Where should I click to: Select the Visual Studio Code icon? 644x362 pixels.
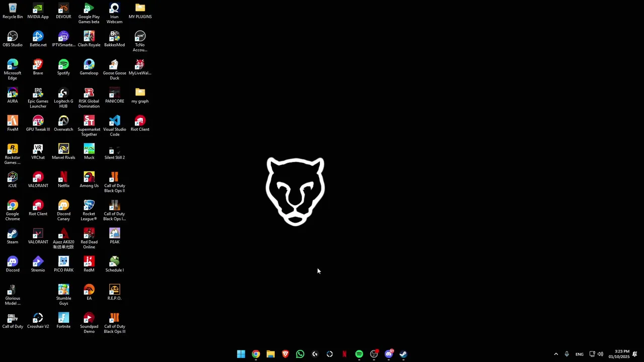click(114, 126)
